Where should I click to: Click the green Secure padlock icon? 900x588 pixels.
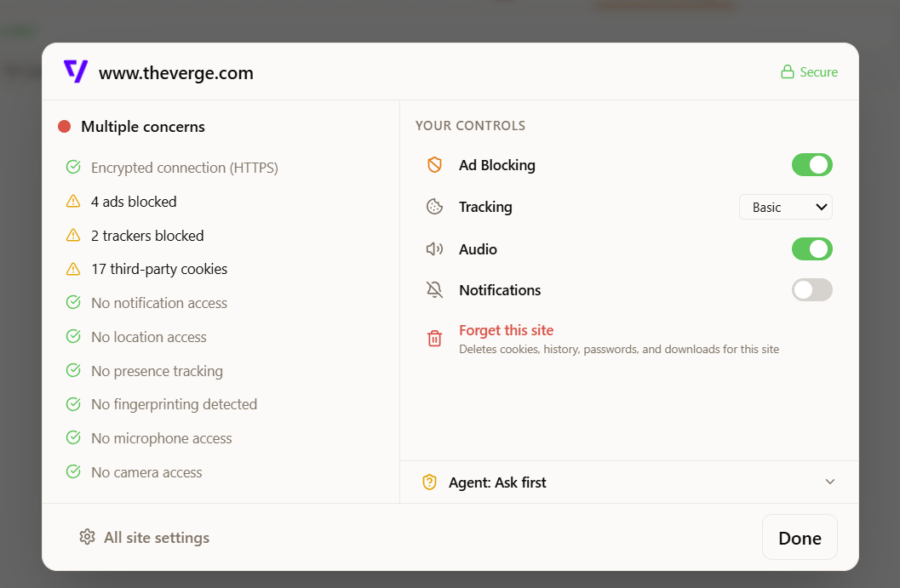[787, 71]
